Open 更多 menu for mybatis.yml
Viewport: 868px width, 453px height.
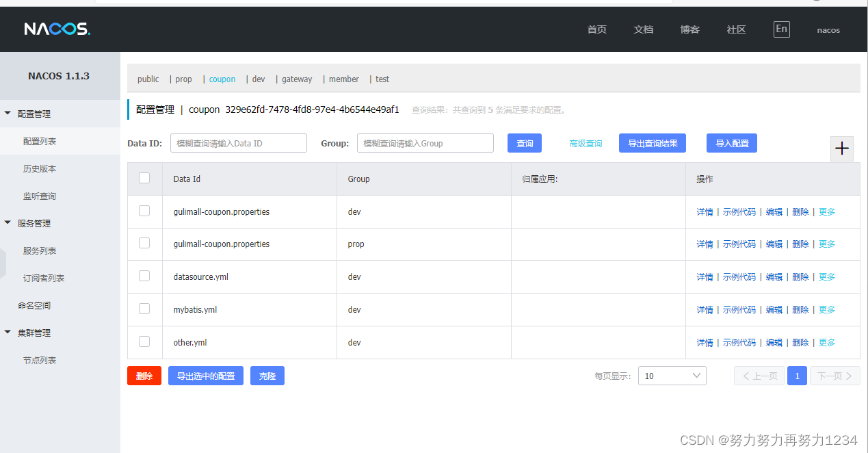pyautogui.click(x=827, y=310)
